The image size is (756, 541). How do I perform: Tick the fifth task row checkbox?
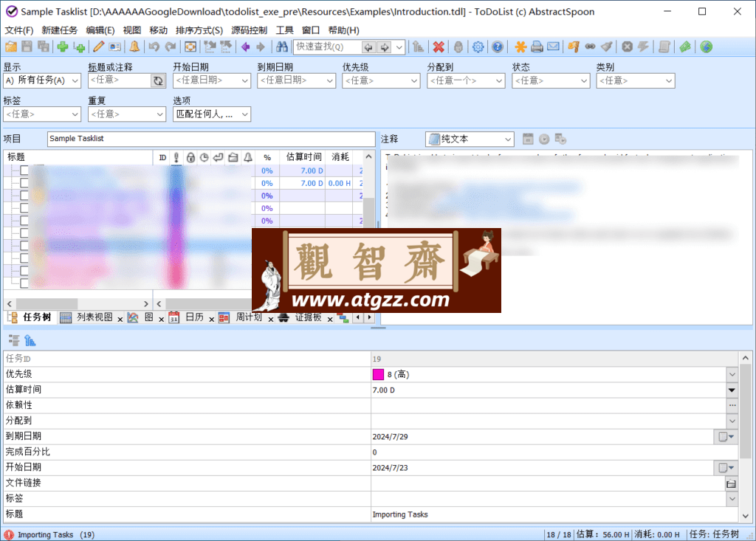(24, 221)
